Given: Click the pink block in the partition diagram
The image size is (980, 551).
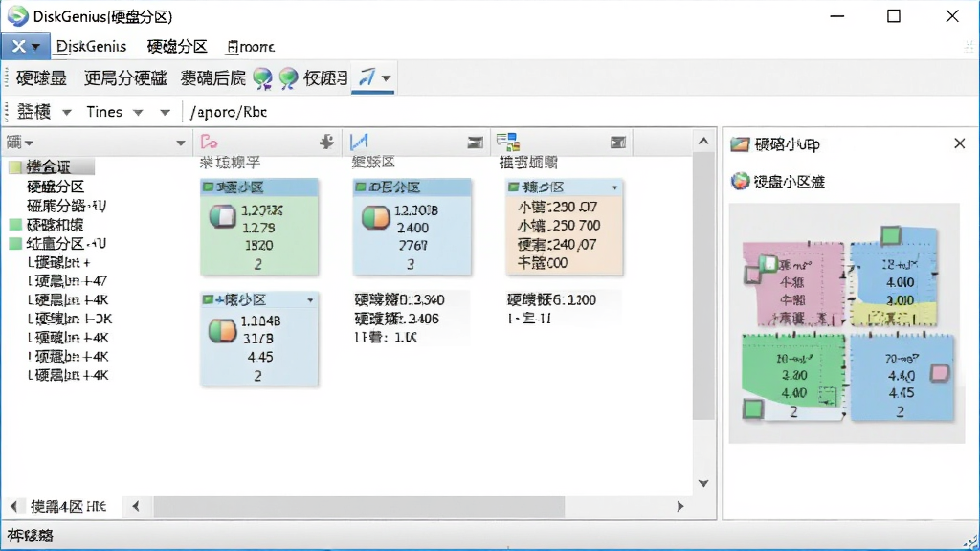Looking at the screenshot, I should coord(792,285).
